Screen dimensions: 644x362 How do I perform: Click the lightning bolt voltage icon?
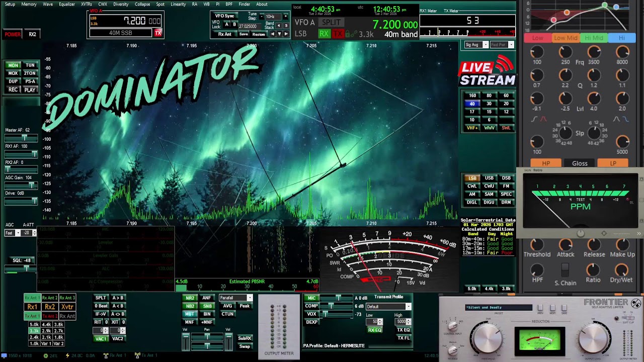(x=67, y=355)
